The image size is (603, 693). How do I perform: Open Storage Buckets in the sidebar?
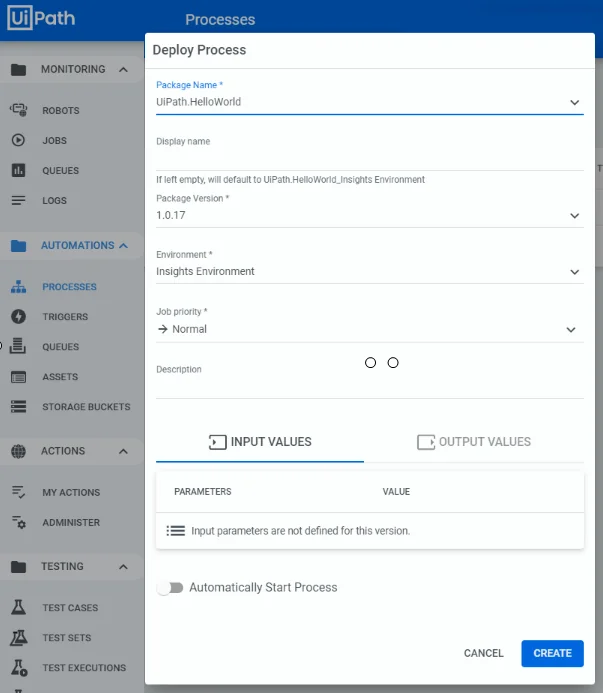(x=86, y=407)
